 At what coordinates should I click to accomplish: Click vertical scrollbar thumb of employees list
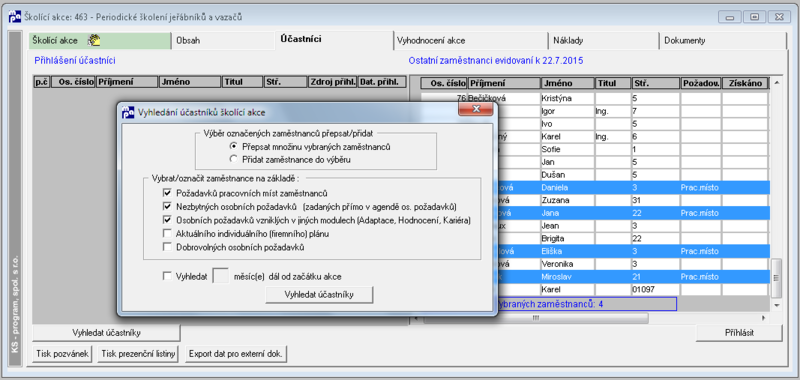point(777,277)
